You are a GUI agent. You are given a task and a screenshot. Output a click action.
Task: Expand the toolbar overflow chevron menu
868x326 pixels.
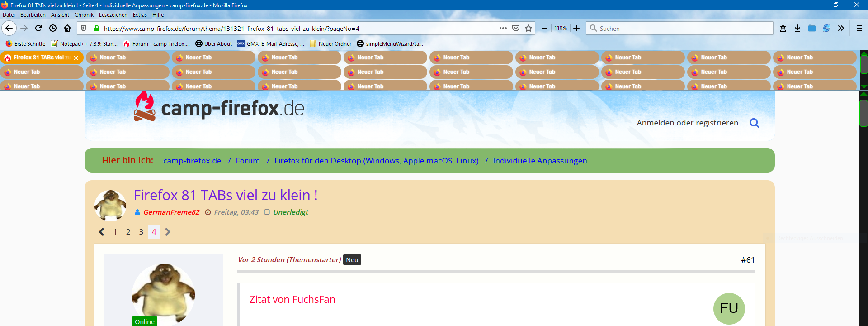(841, 28)
